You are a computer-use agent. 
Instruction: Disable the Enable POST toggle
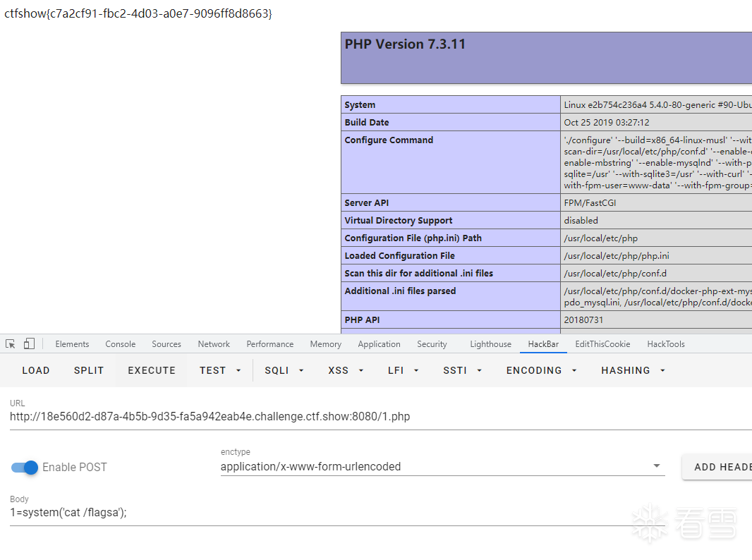tap(25, 467)
